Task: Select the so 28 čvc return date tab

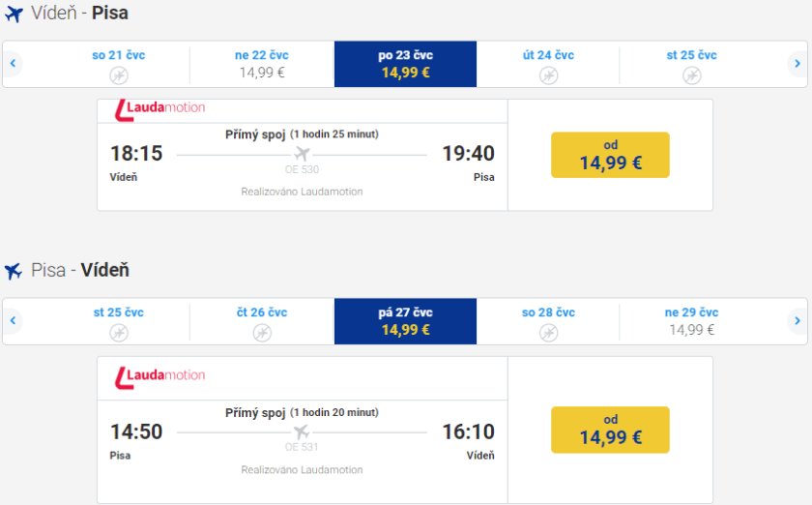Action: point(548,321)
